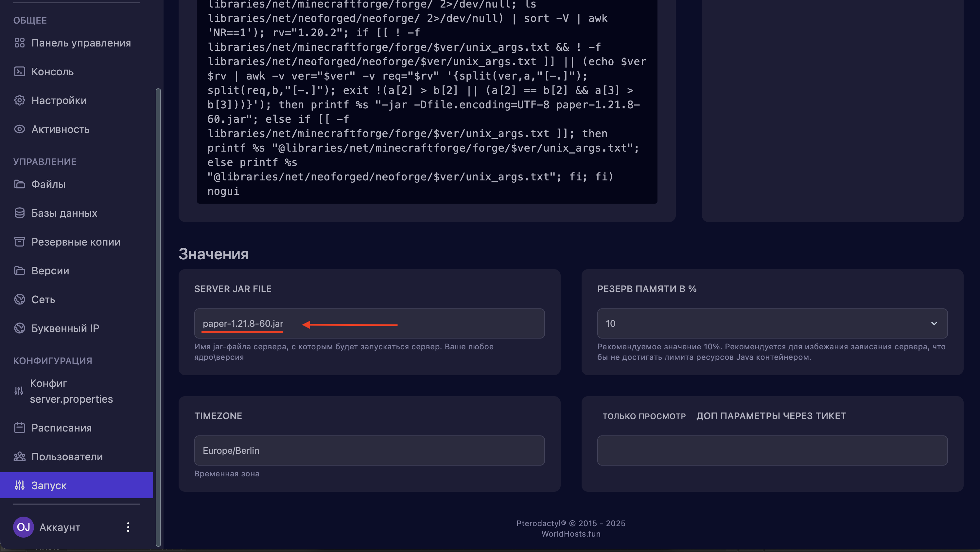
Task: Open Консоль via its terminal icon
Action: [19, 72]
